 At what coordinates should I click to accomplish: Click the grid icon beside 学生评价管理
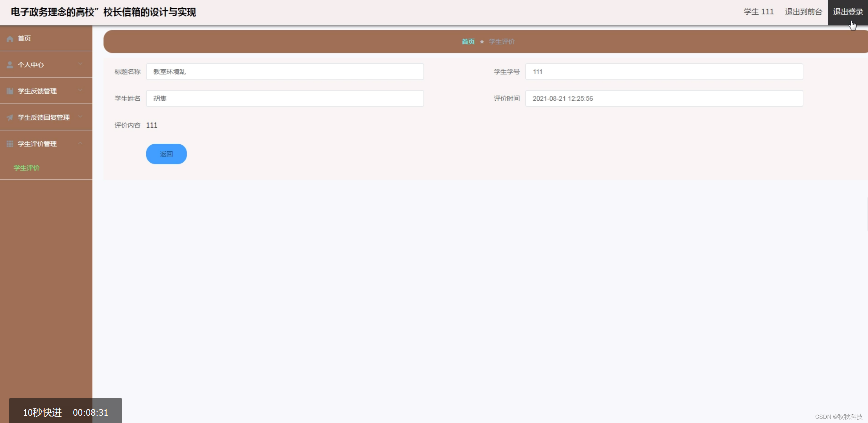[10, 144]
